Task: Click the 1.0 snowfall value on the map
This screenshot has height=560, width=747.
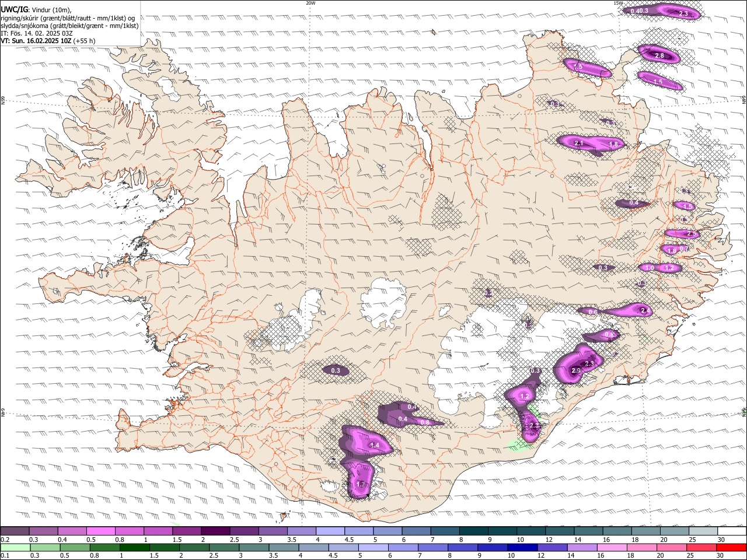Action: coord(650,268)
